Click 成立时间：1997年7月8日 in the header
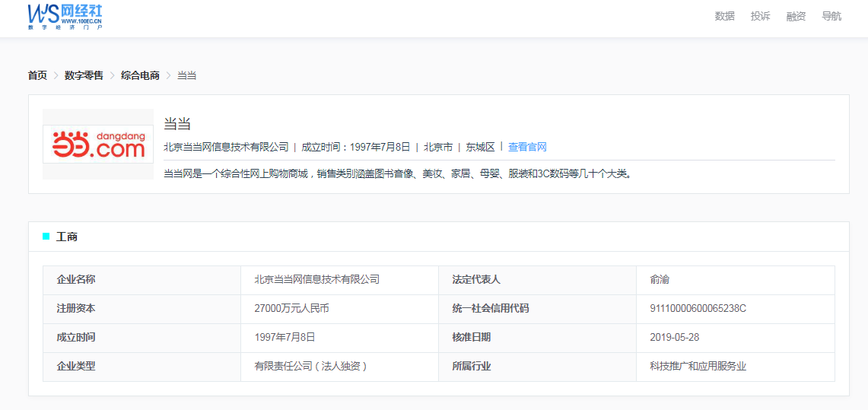The height and width of the screenshot is (410, 868). (356, 147)
